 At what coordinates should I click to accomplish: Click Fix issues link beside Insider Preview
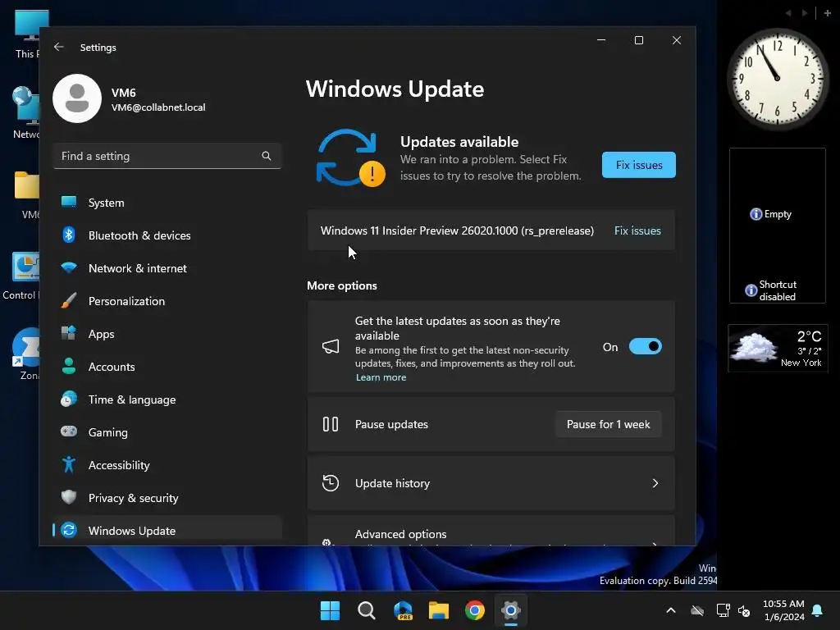tap(637, 231)
